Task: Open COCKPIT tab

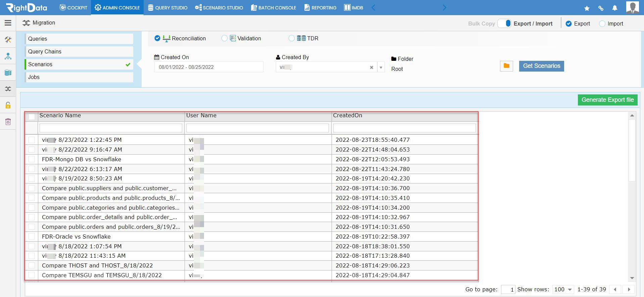Action: 73,7
